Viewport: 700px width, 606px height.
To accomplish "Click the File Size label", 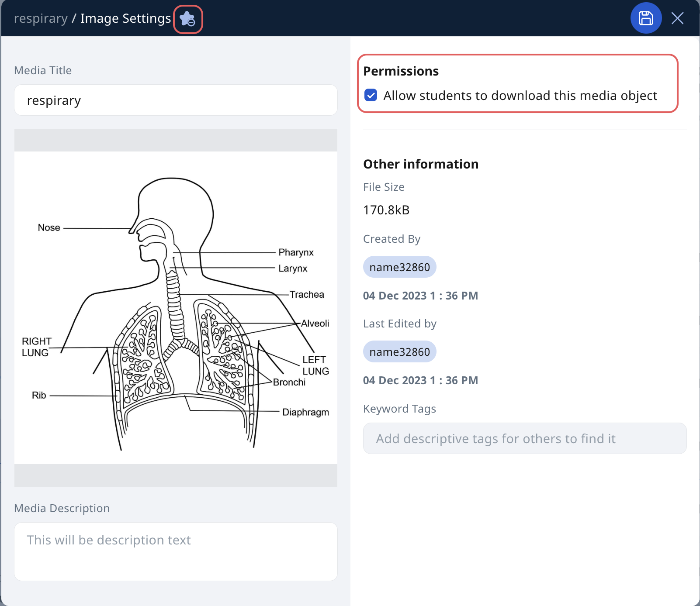I will coord(384,187).
